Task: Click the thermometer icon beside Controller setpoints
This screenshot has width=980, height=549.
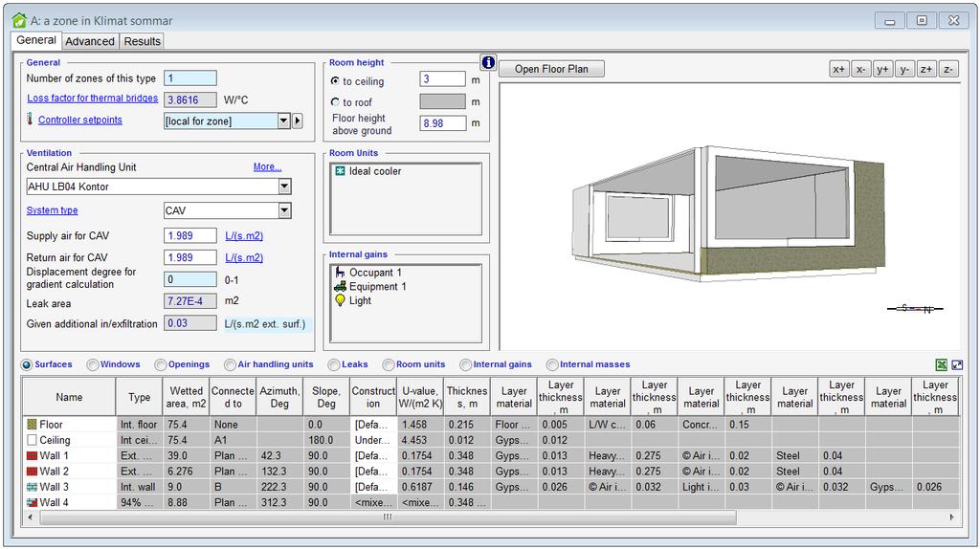Action: pyautogui.click(x=30, y=119)
